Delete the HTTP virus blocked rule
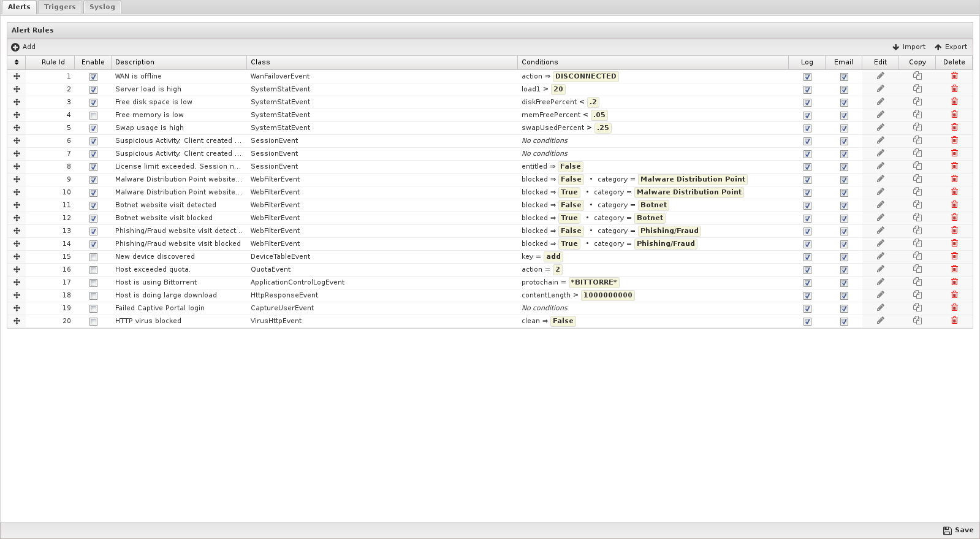Viewport: 980px width, 539px height. [954, 321]
